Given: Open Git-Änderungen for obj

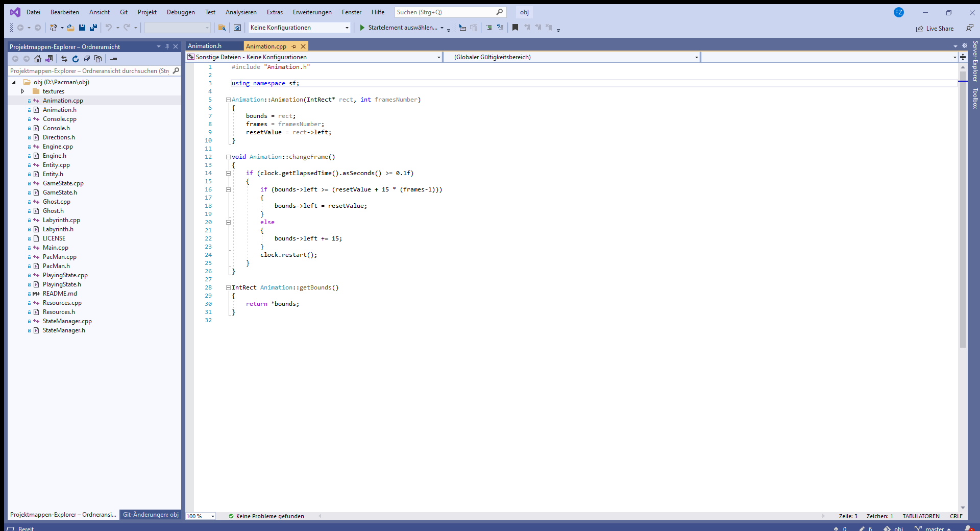Looking at the screenshot, I should click(x=150, y=515).
